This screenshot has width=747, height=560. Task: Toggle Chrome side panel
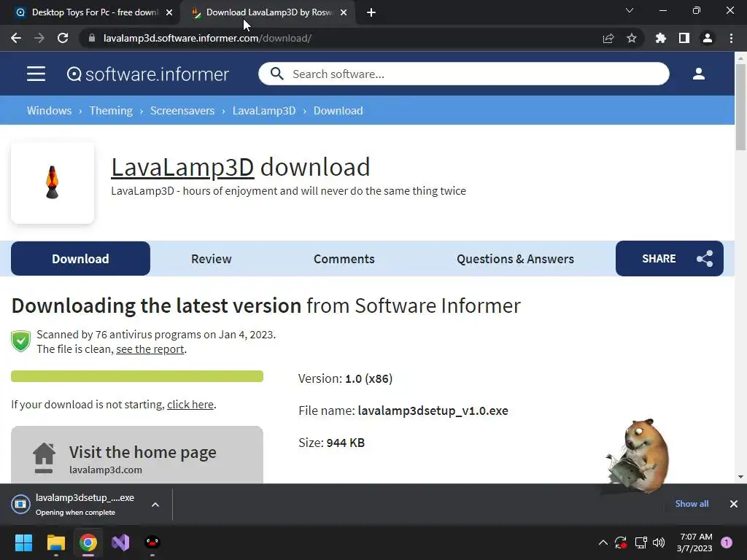684,38
